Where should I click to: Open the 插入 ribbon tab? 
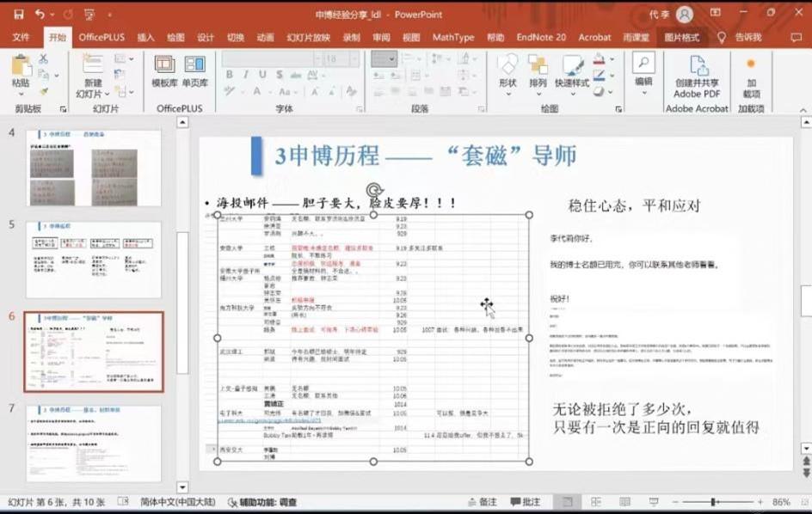point(146,38)
